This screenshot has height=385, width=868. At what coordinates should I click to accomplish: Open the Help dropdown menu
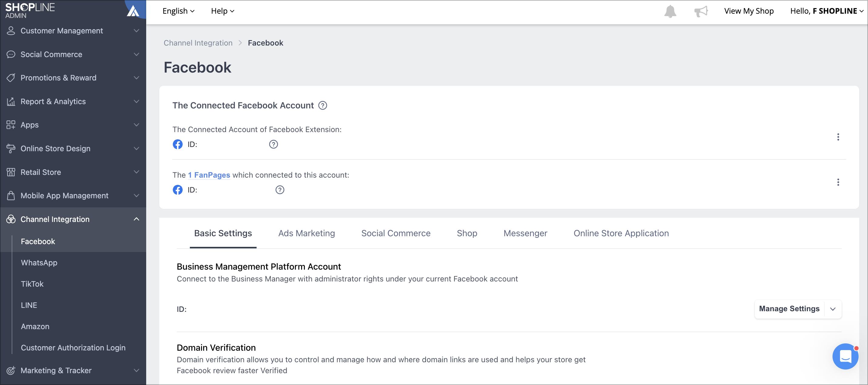[222, 11]
